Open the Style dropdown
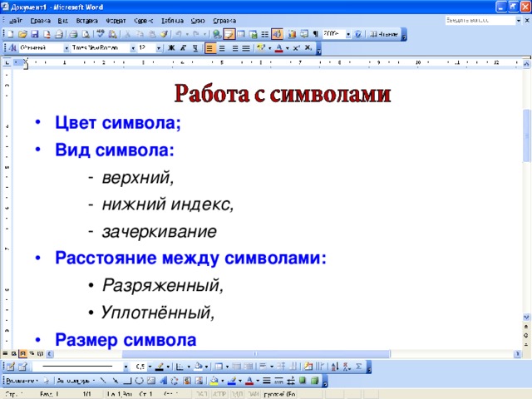Viewport: 532px width, 399px height. pyautogui.click(x=66, y=48)
